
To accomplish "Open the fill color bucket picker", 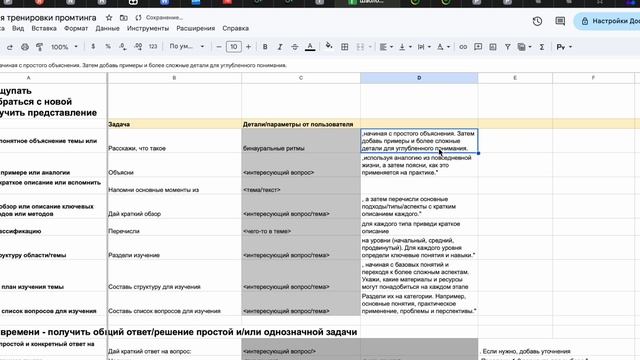I will (x=329, y=46).
